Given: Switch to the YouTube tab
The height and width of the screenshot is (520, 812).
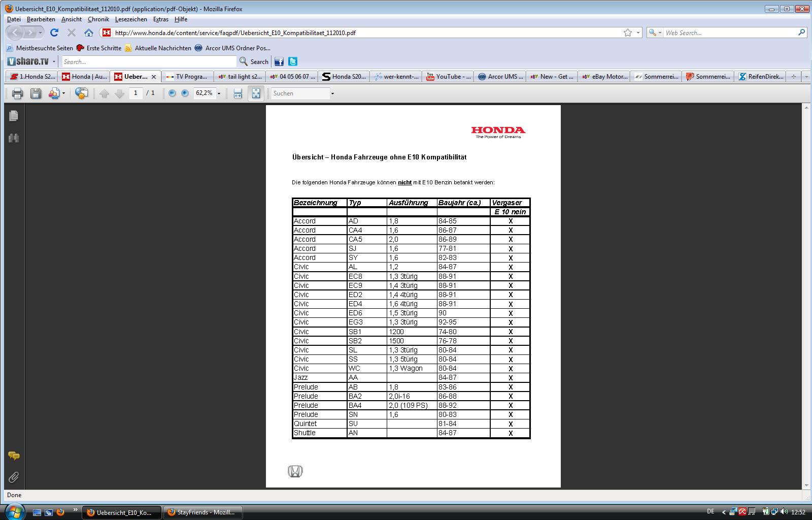Looking at the screenshot, I should click(449, 77).
